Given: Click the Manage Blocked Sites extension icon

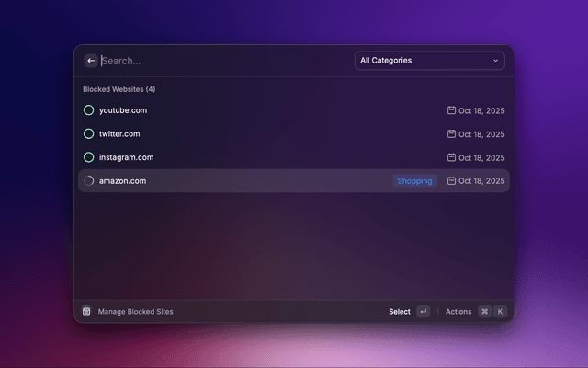Looking at the screenshot, I should click(86, 312).
